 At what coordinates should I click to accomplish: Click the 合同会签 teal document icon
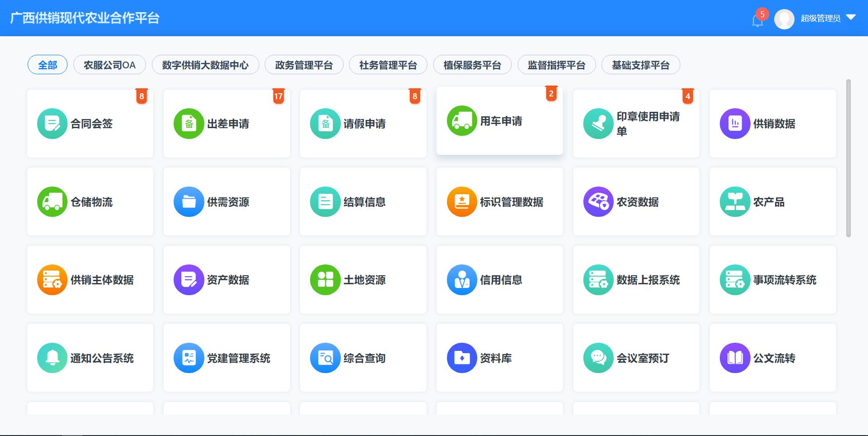click(x=52, y=124)
